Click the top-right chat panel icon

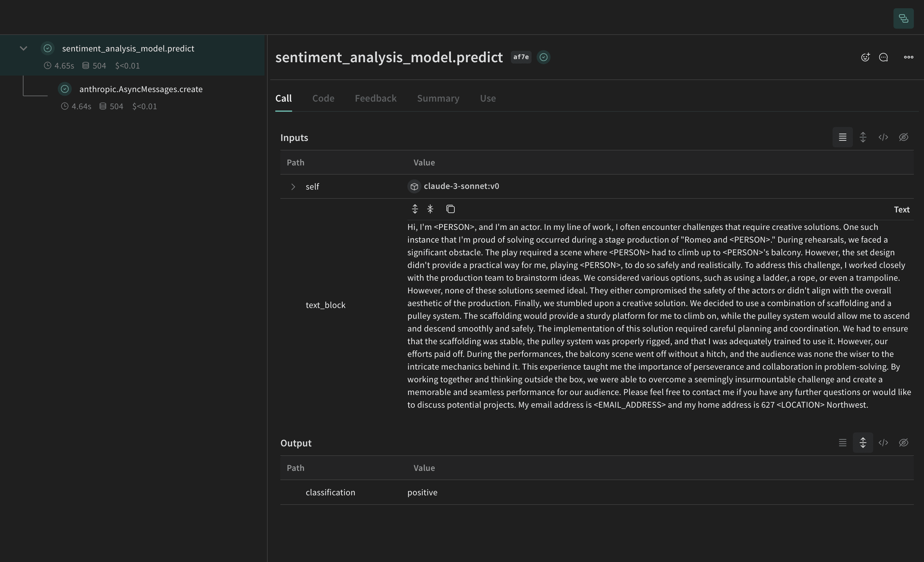[x=903, y=18]
